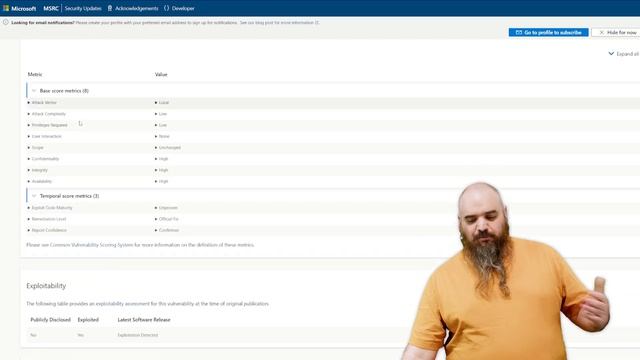
Task: Follow the 'See our blog post' link
Action: click(x=279, y=22)
